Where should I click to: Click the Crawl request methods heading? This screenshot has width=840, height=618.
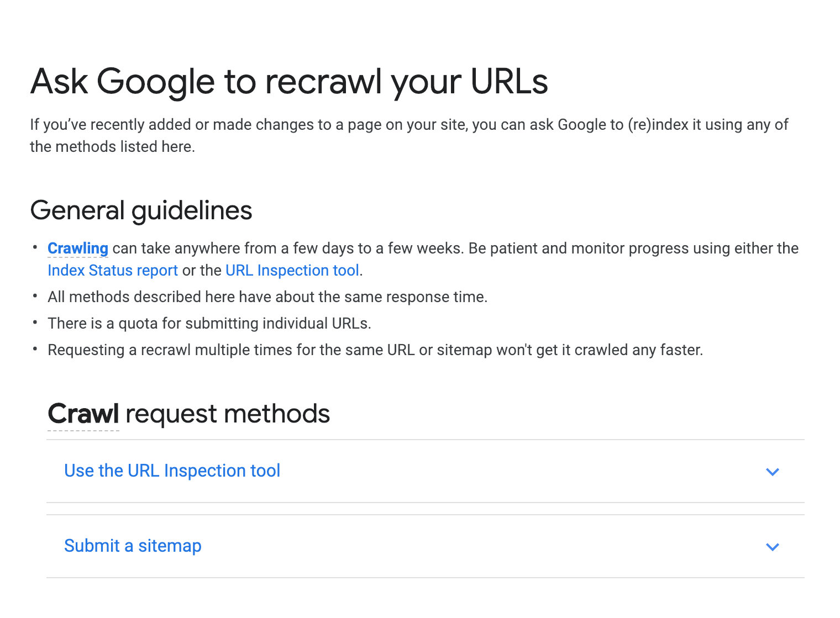coord(188,413)
